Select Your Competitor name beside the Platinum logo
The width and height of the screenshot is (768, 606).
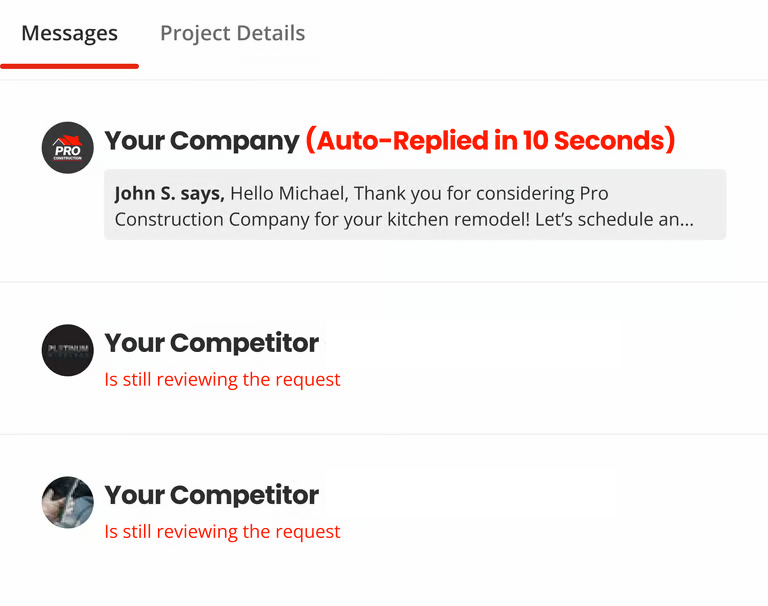pos(212,344)
